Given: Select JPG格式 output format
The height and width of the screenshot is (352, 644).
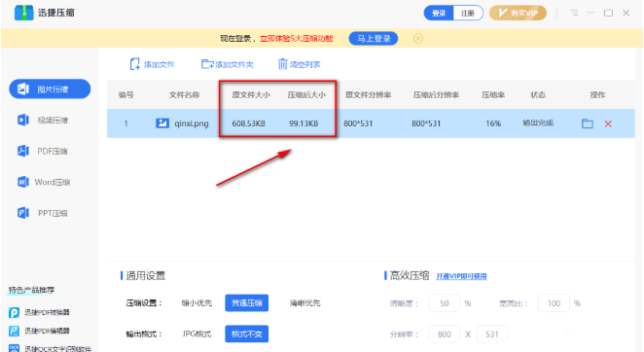Looking at the screenshot, I should (197, 334).
